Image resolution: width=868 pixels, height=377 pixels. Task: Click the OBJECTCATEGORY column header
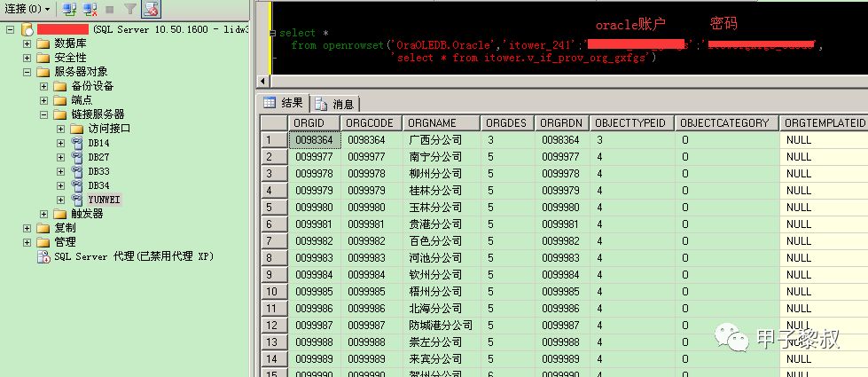(x=726, y=123)
